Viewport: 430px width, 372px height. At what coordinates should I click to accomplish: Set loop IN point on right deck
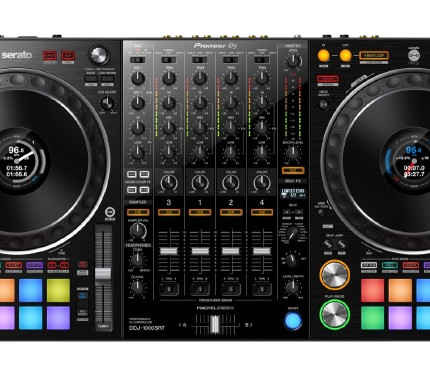pos(323,55)
